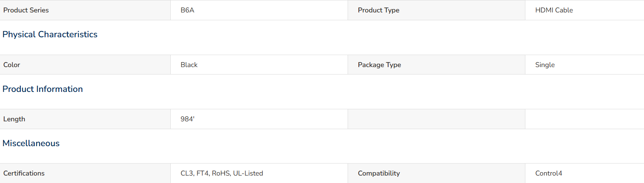Click the Product Type label
The width and height of the screenshot is (644, 183).
[x=379, y=10]
